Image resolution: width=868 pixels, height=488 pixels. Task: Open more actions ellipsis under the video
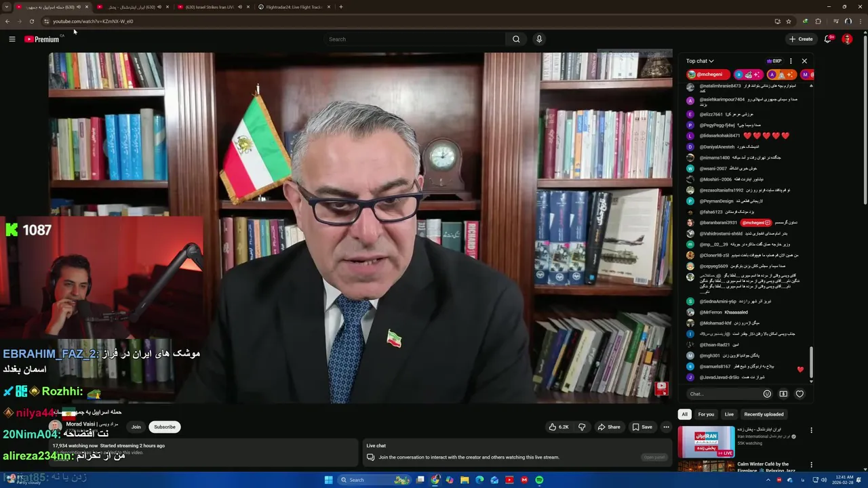(666, 427)
